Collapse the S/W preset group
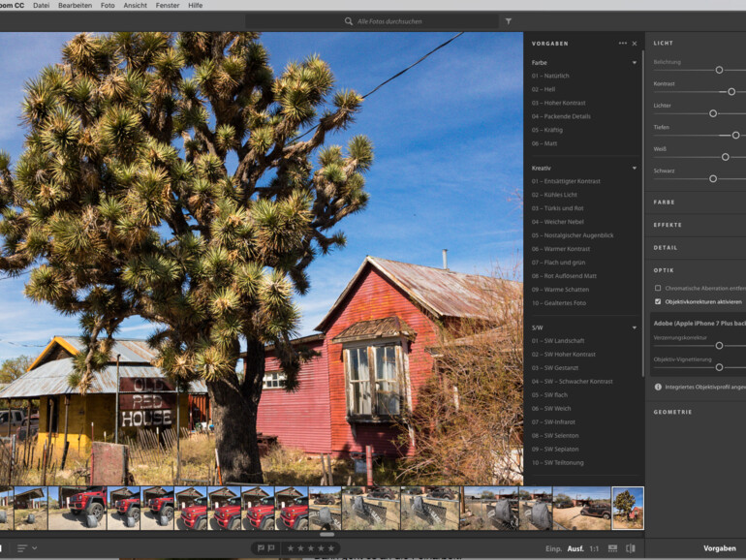The width and height of the screenshot is (746, 560). point(635,327)
